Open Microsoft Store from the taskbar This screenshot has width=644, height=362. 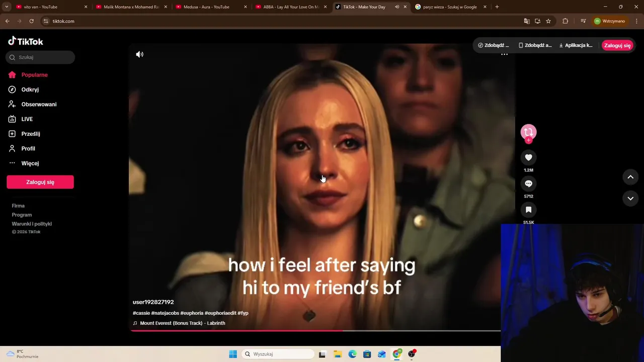367,354
